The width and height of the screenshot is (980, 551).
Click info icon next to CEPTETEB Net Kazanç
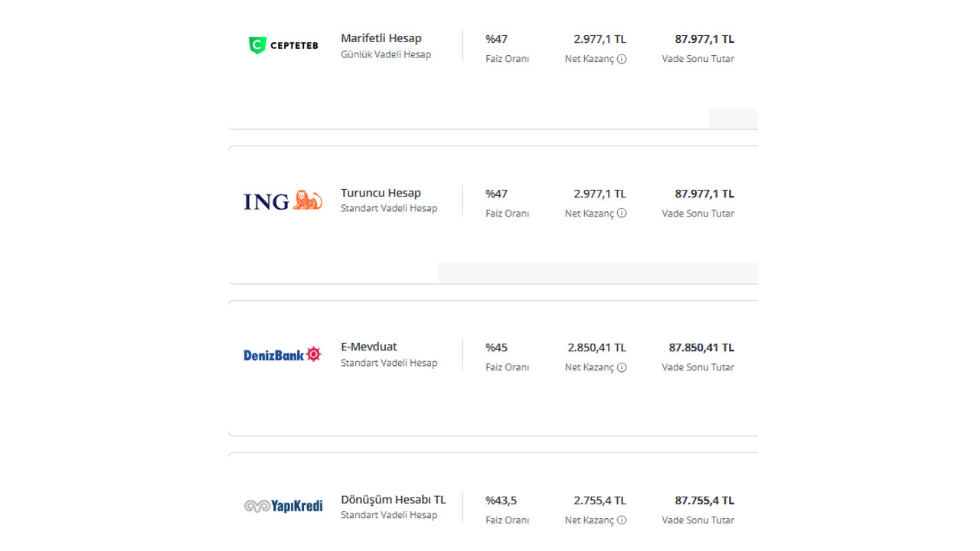[x=622, y=59]
